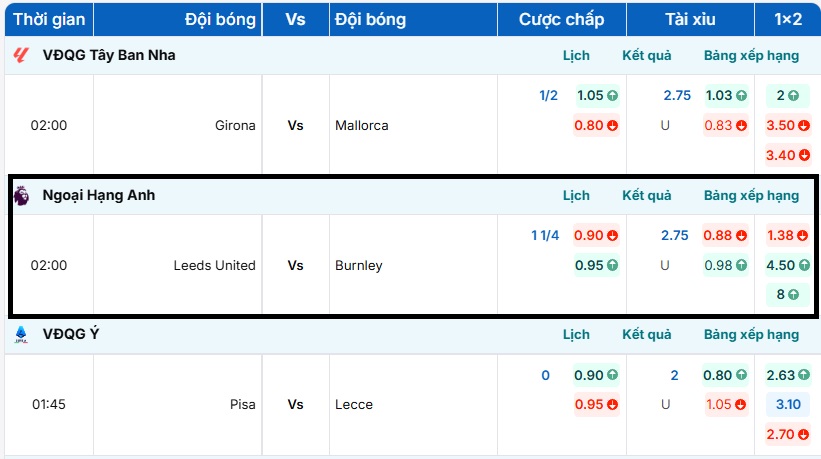Click the red down arrow beside 1.38 odds
Viewport: 821px width, 459px height.
pos(802,236)
